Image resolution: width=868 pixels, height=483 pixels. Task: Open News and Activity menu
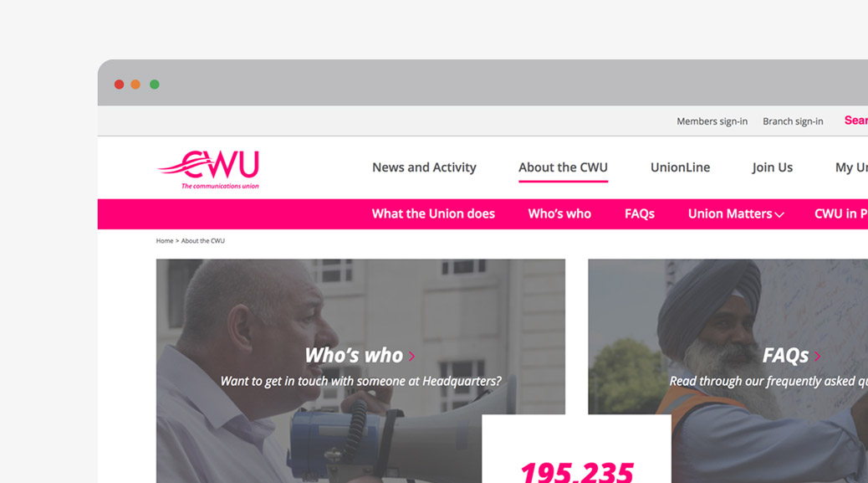click(424, 167)
